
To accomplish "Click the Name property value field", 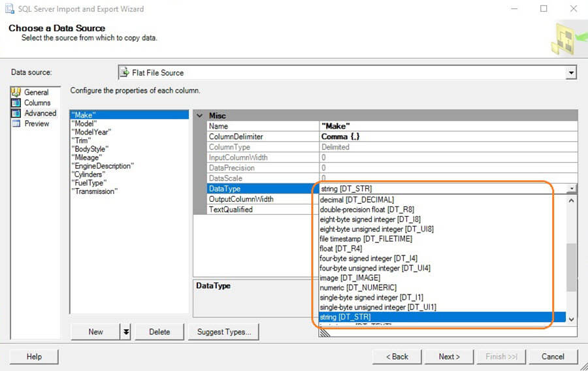I will click(x=448, y=126).
